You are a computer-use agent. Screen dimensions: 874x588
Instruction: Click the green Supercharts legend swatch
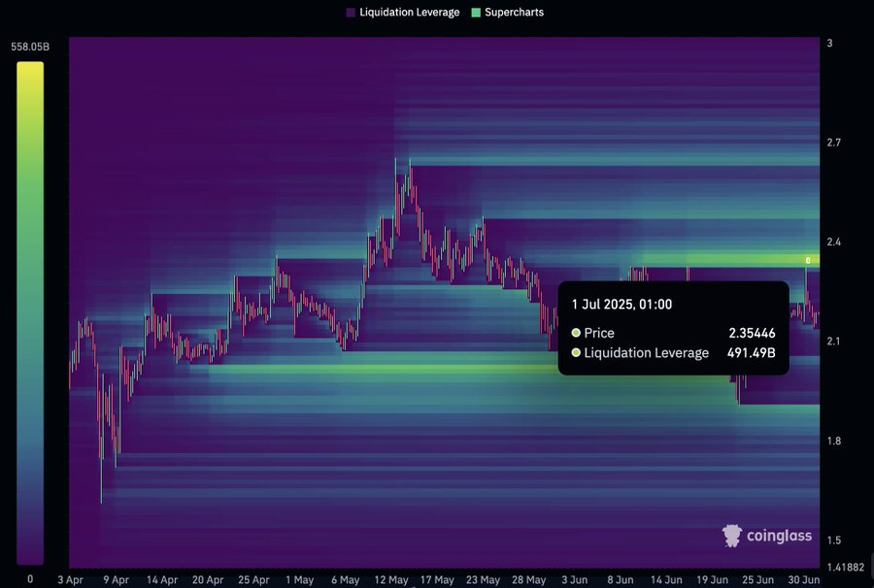coord(476,13)
